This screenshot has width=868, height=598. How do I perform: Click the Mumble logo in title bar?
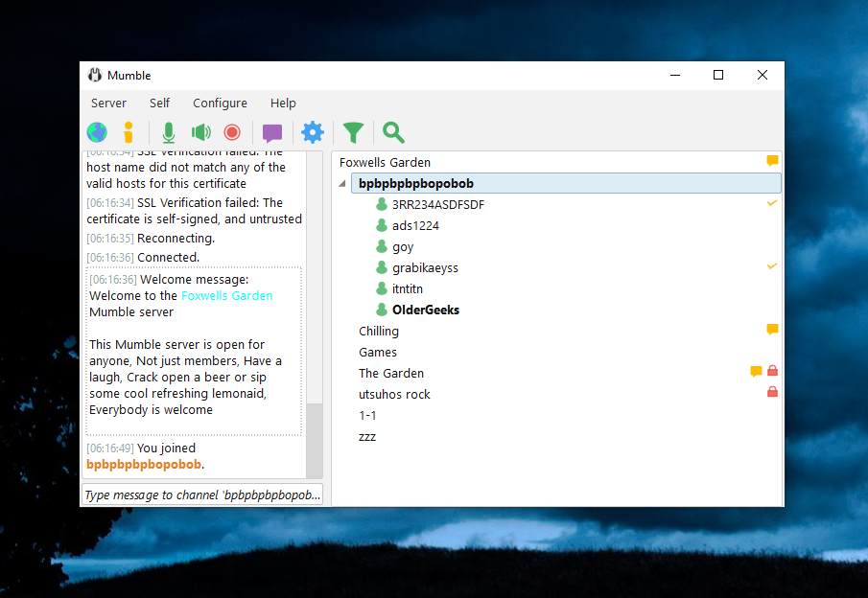[95, 76]
